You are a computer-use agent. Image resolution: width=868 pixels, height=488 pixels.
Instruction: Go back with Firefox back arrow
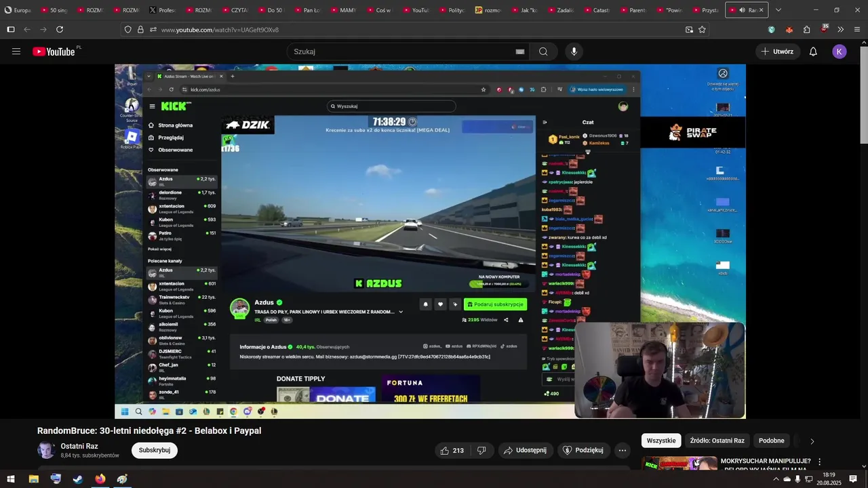tap(27, 30)
